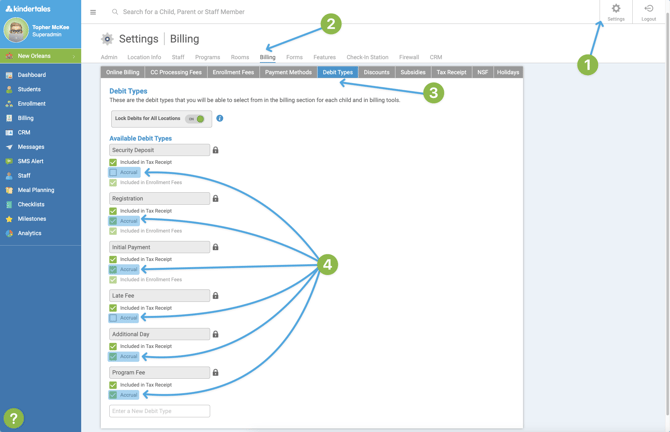This screenshot has width=670, height=432.
Task: Click the lock icon beside Late Fee
Action: pyautogui.click(x=215, y=296)
